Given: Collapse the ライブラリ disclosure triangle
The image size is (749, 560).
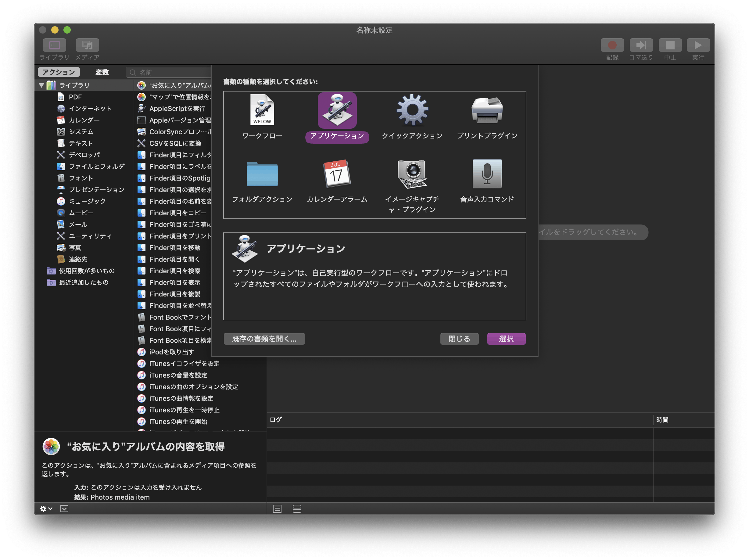Looking at the screenshot, I should [41, 85].
